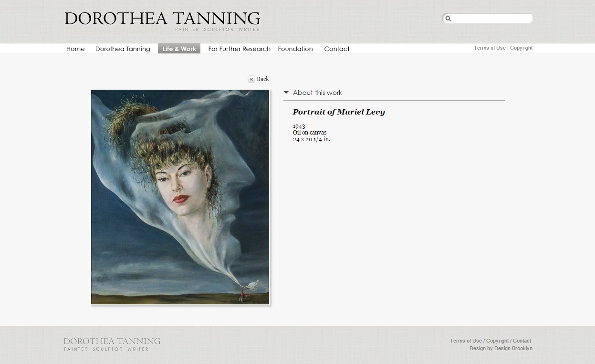Viewport: 595px width, 364px height.
Task: Go to the Foundation page
Action: [x=295, y=49]
